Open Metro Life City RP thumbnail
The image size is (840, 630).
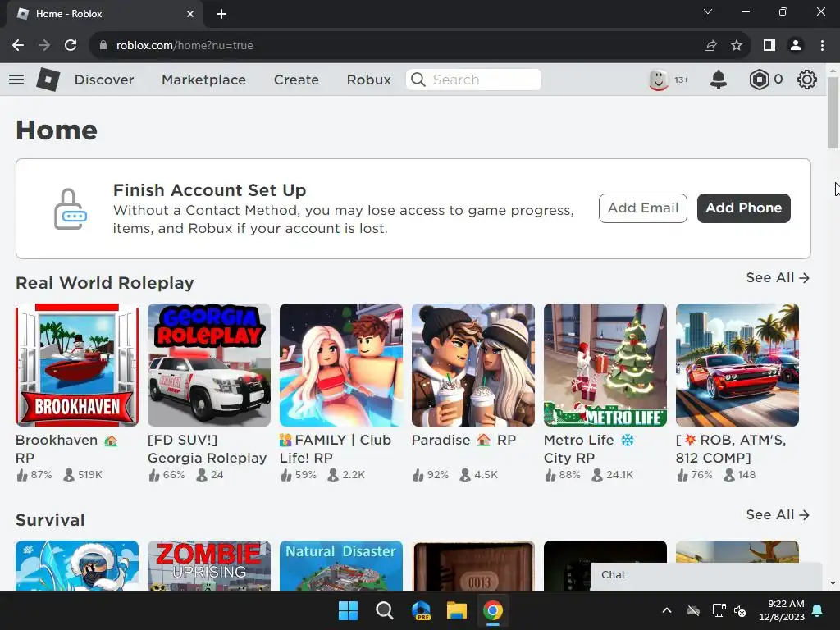(x=605, y=365)
